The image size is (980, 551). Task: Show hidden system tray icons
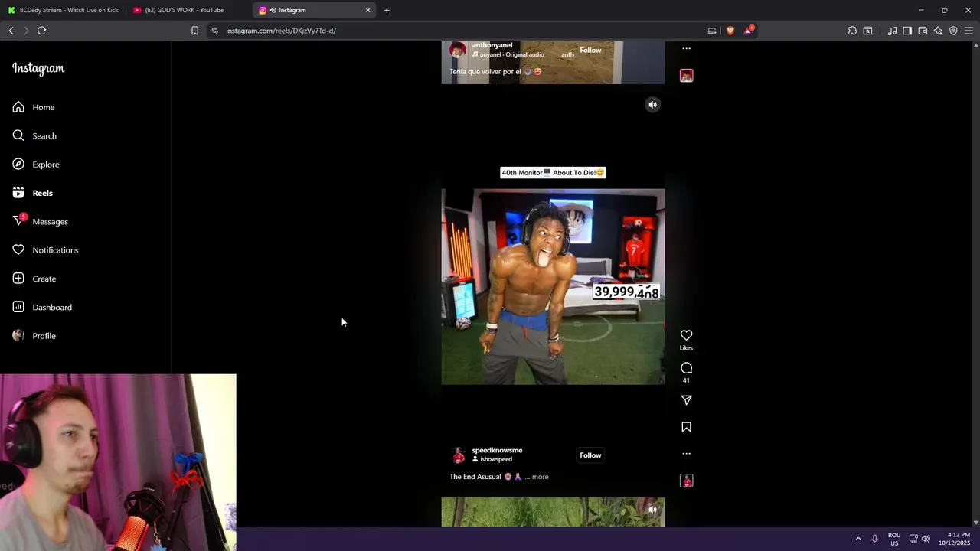(x=858, y=539)
